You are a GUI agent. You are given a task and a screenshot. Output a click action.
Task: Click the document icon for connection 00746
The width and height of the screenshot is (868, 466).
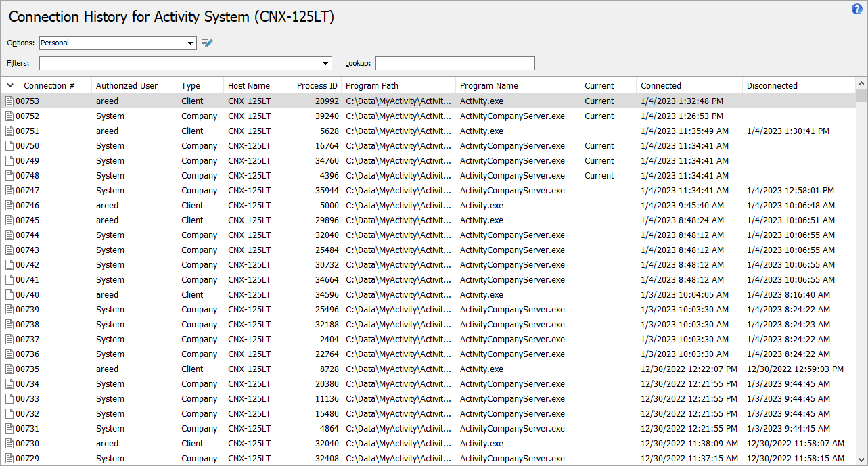[x=9, y=205]
